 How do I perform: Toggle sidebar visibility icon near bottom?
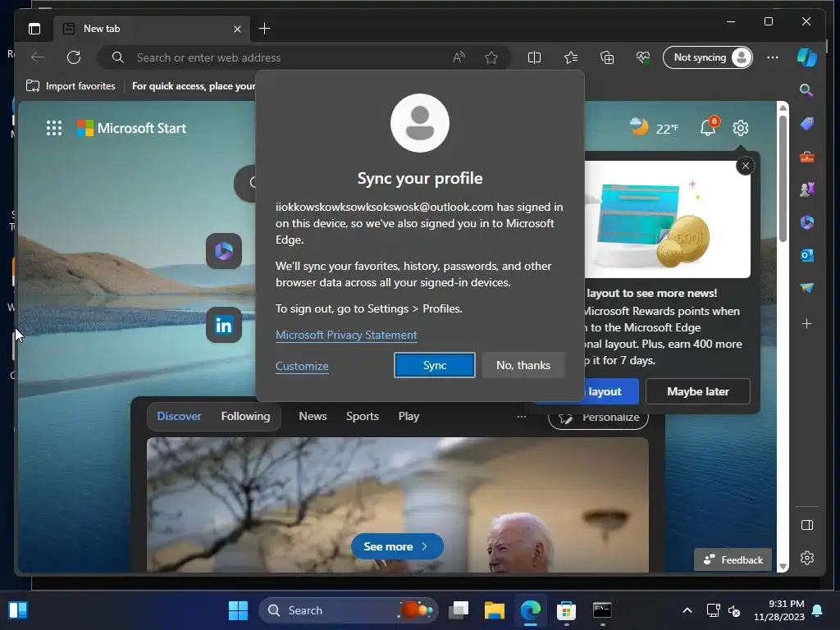tap(807, 525)
